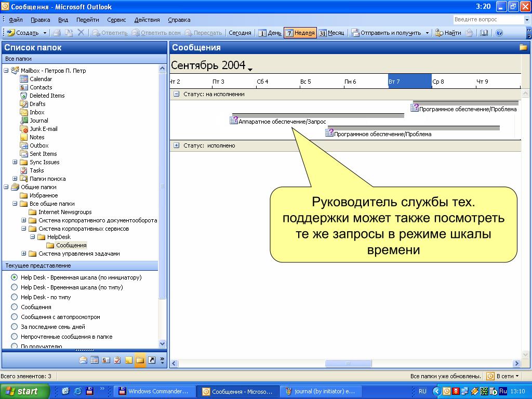
Task: Click the blue Help question mark icon
Action: click(499, 33)
